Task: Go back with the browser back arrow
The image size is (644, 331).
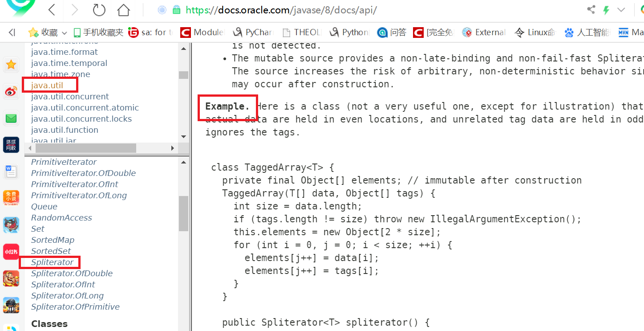Action: point(52,10)
